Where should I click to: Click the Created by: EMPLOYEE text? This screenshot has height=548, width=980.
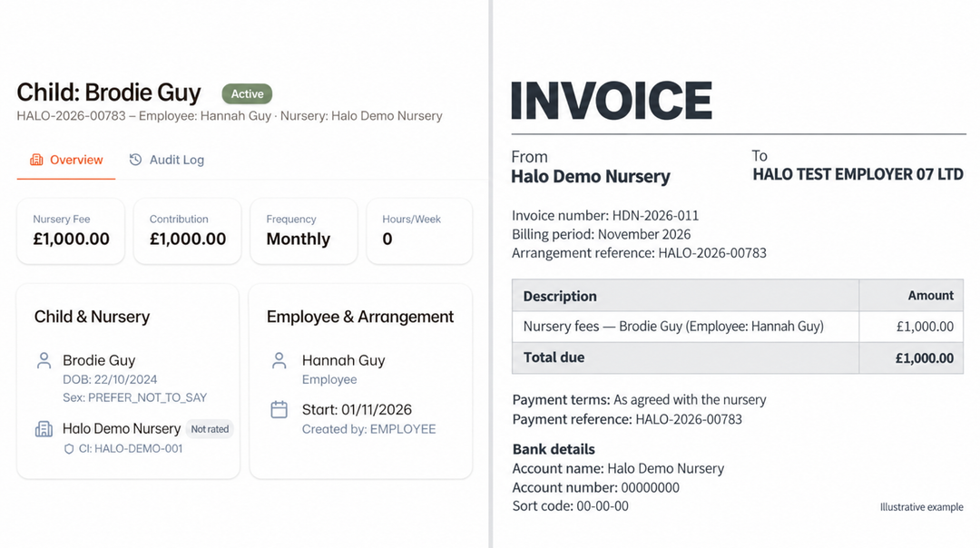(x=368, y=429)
